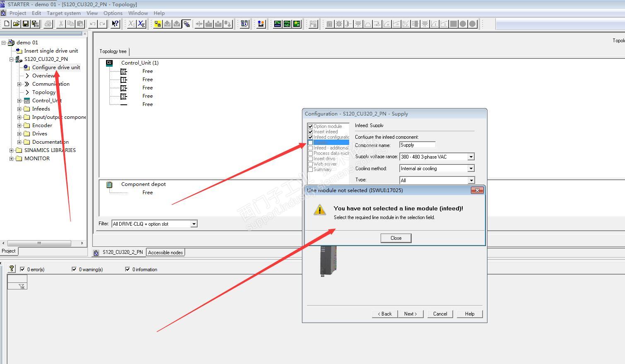Screen dimensions: 625x364
Task: Activate the context help pointer icon
Action: coord(115,24)
